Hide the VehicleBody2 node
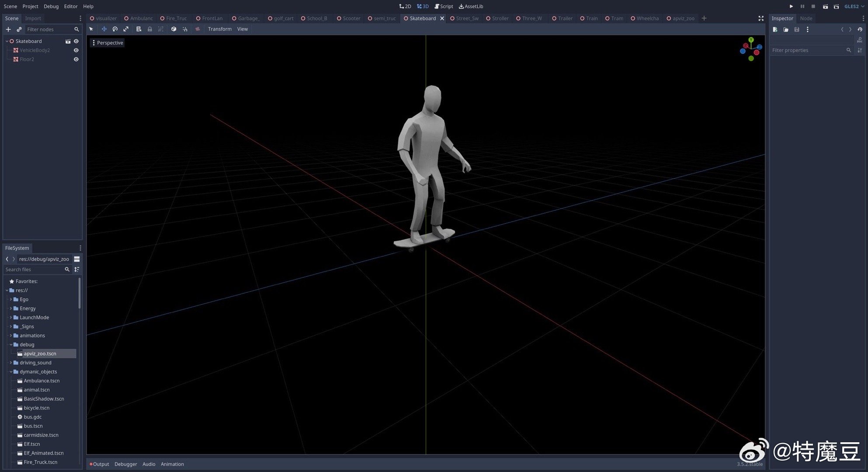 click(x=76, y=50)
